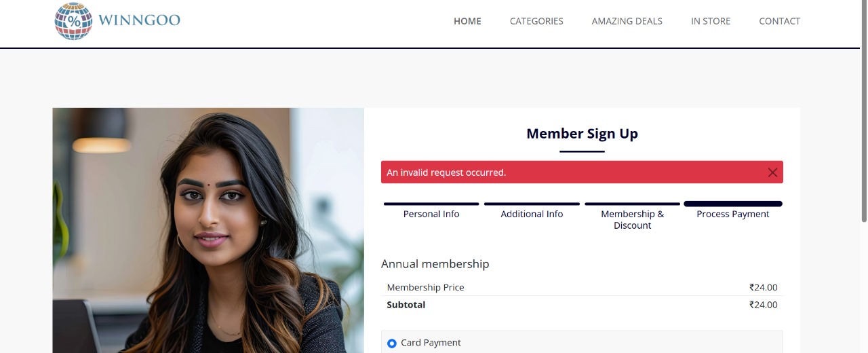Open the AMAZING DEALS page
The image size is (868, 353).
tap(627, 21)
